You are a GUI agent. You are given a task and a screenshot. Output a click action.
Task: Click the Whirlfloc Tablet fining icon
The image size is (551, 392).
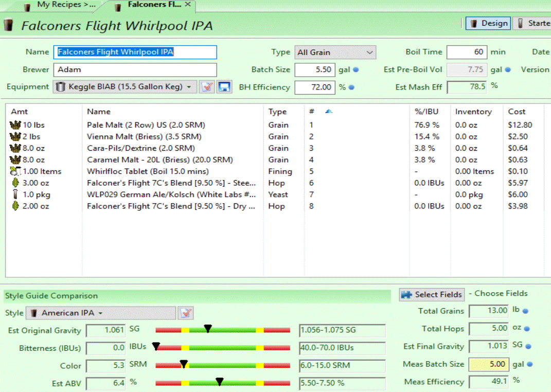coord(15,171)
